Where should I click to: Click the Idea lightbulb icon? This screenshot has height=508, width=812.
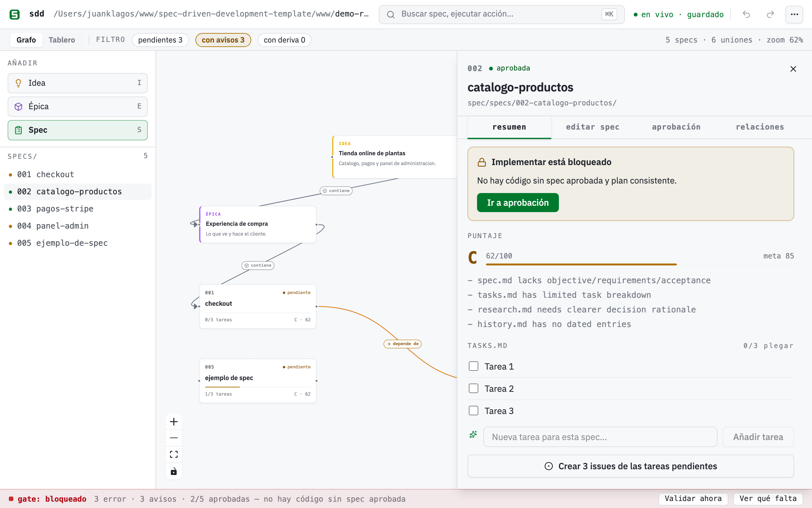click(18, 83)
